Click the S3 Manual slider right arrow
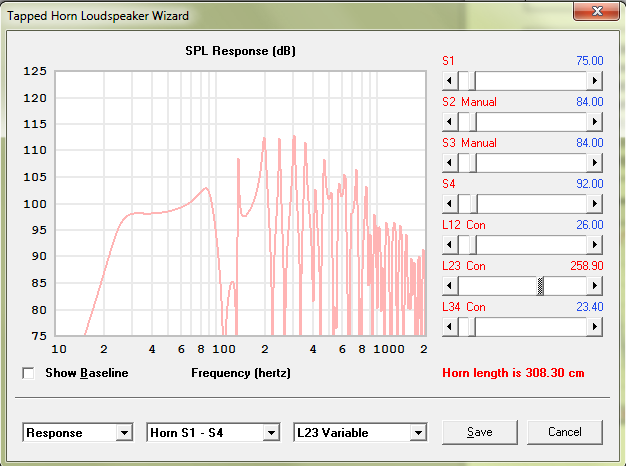 [x=594, y=163]
